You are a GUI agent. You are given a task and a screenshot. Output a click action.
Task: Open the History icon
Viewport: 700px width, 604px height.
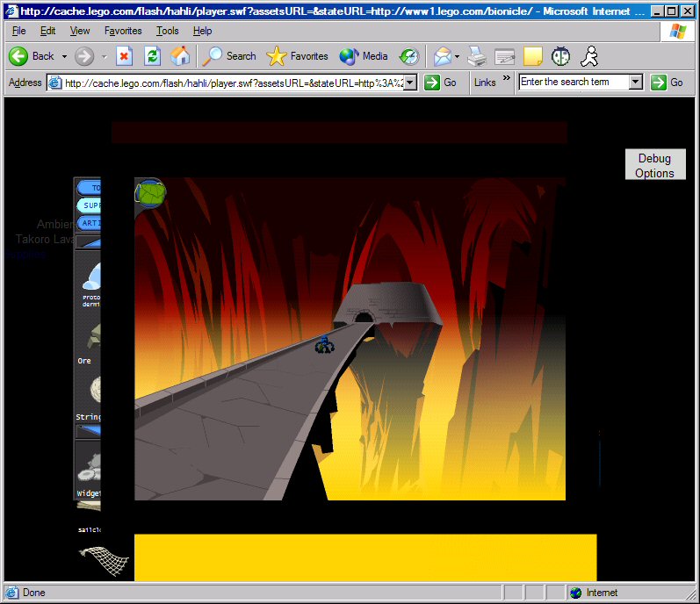pos(409,56)
